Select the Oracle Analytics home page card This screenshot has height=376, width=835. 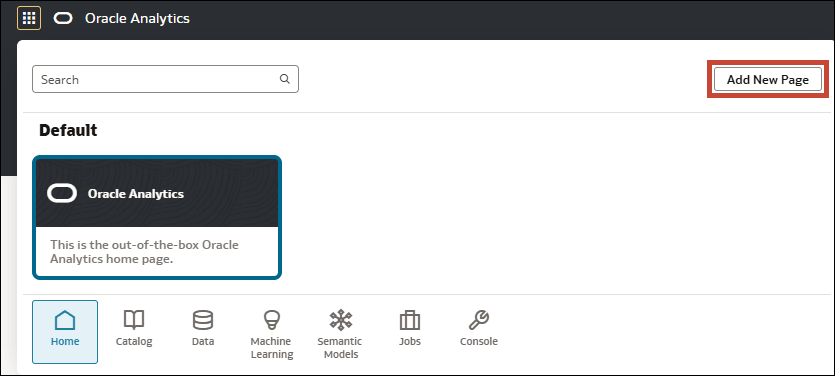157,217
